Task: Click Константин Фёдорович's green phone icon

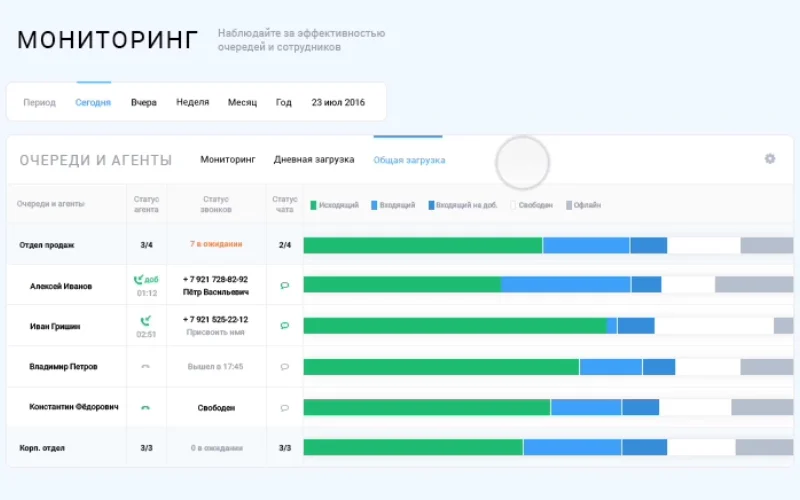Action: (x=145, y=407)
